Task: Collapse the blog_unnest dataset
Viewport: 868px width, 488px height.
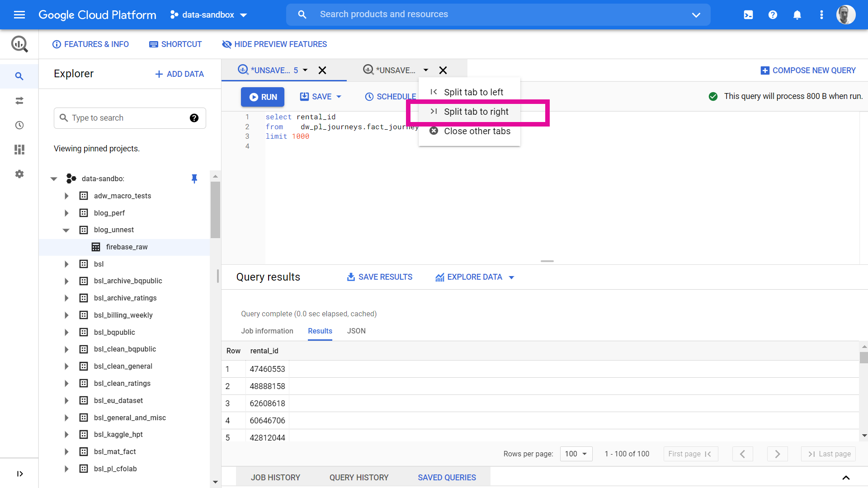Action: click(66, 230)
